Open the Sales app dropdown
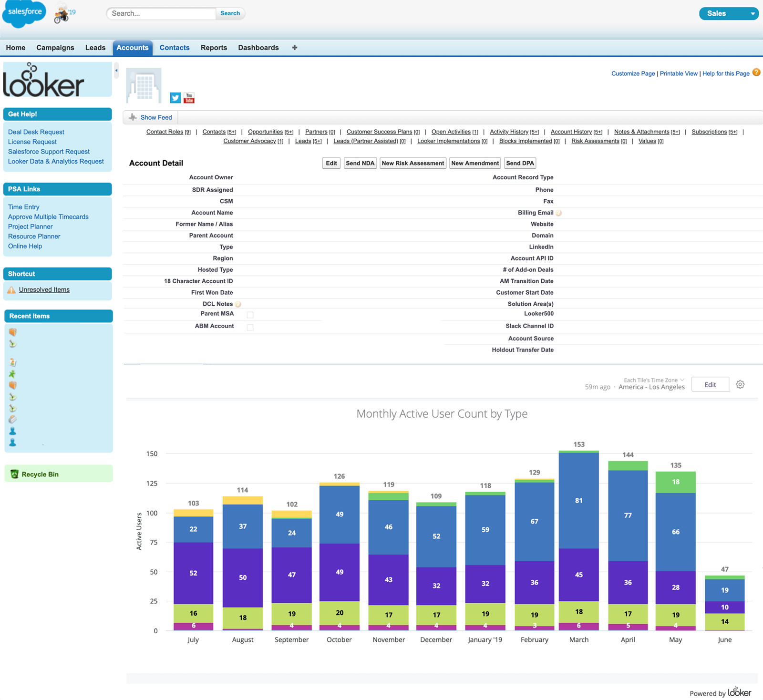 (x=729, y=13)
